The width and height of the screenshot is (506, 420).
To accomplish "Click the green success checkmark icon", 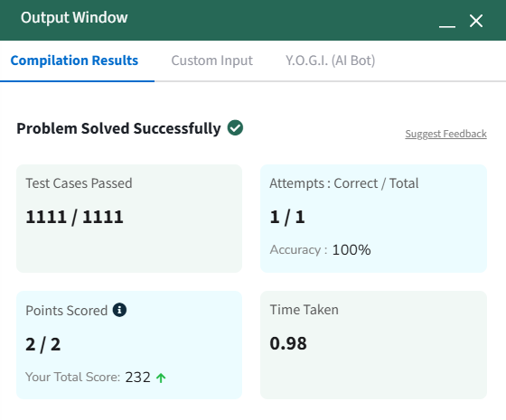I will [x=235, y=127].
